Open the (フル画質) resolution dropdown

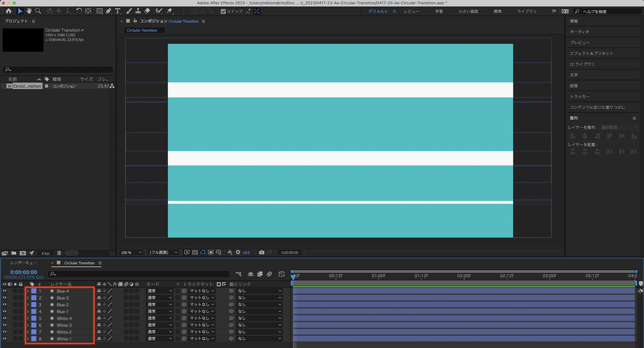[163, 252]
